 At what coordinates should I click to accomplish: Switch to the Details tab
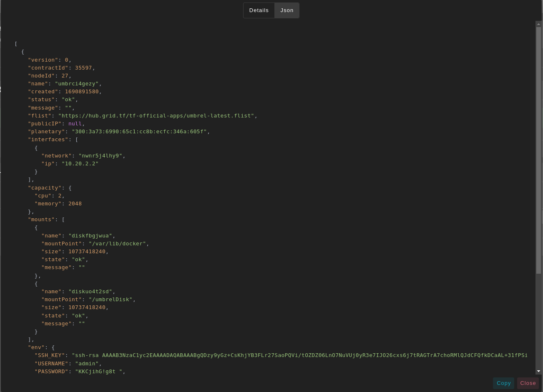tap(259, 10)
